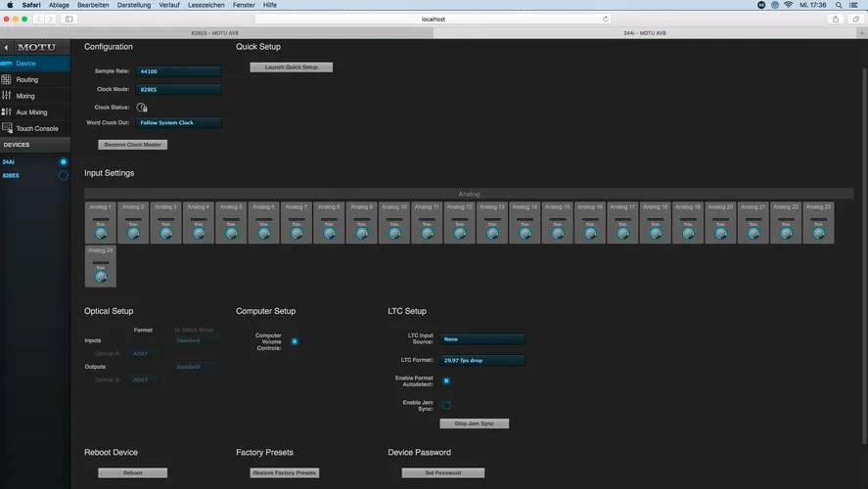Viewport: 868px width, 489px height.
Task: Open the Mixing faders icon
Action: tap(7, 96)
